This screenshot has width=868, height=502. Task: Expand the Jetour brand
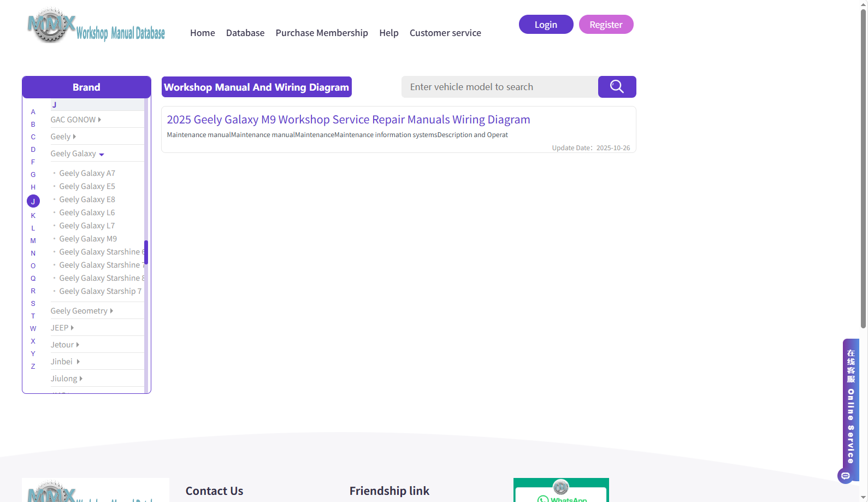point(65,345)
